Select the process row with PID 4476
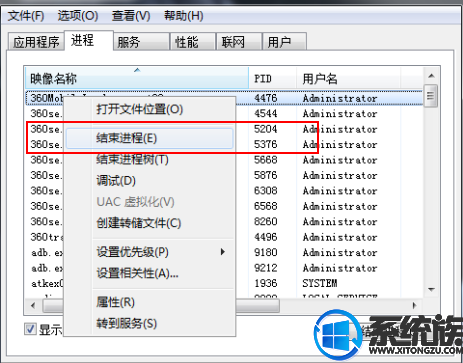The image size is (463, 363). point(224,98)
